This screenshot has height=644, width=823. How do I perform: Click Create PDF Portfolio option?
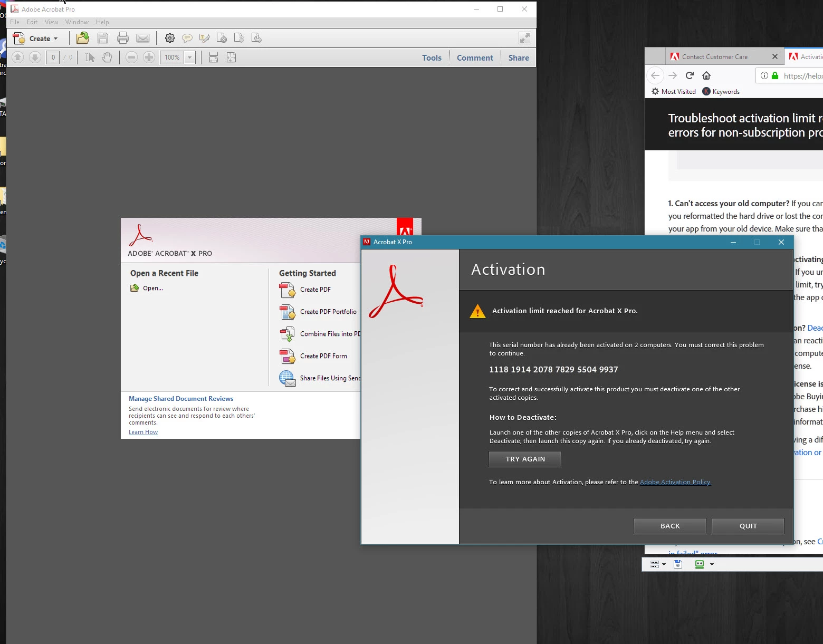[x=318, y=312]
